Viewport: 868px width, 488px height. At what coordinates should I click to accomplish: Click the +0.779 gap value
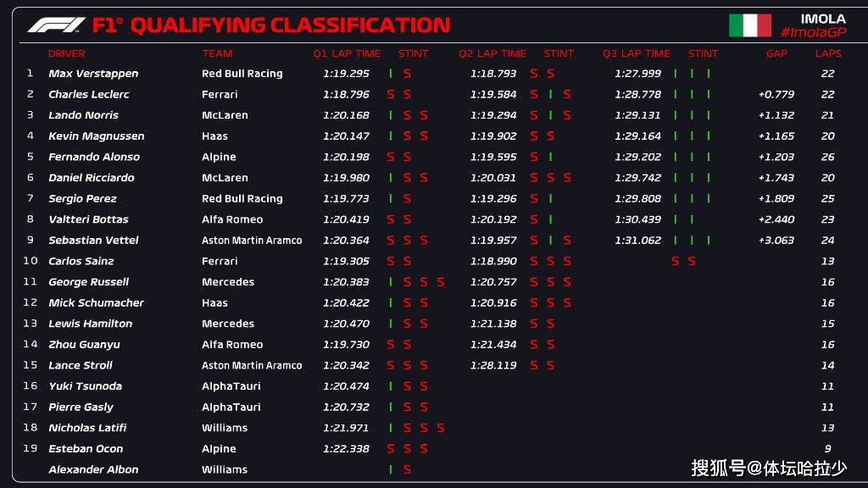[x=776, y=95]
